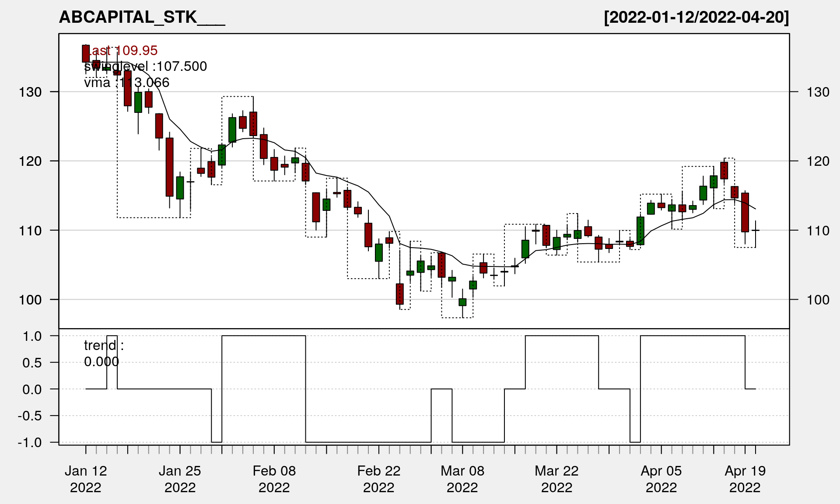Click the vma 113.066 label
This screenshot has height=504, width=840.
[126, 83]
